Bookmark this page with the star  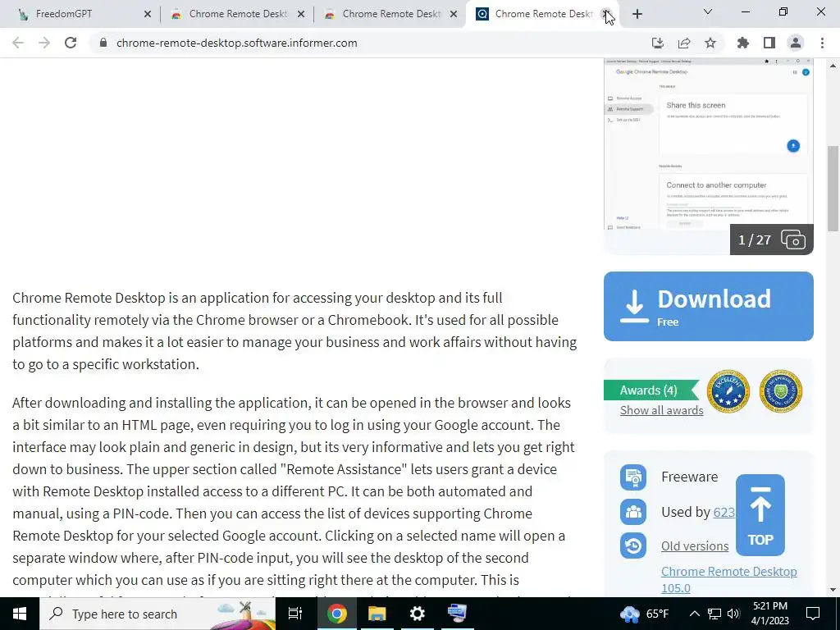pos(710,43)
